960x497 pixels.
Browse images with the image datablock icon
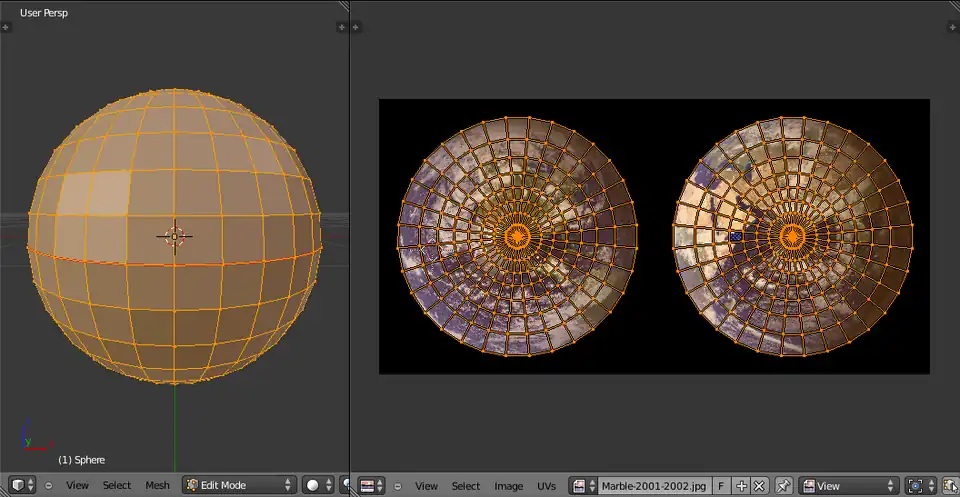(x=583, y=485)
